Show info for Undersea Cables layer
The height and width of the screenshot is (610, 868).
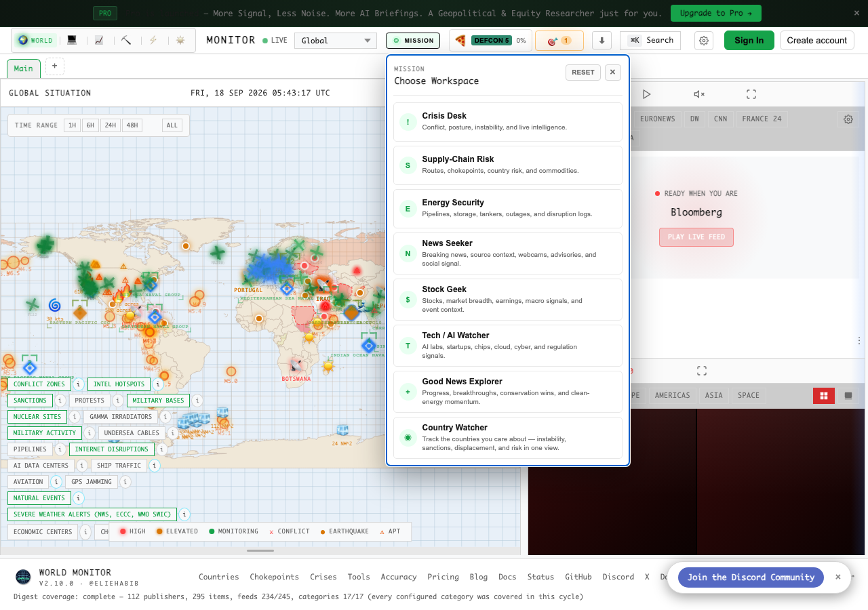click(172, 433)
